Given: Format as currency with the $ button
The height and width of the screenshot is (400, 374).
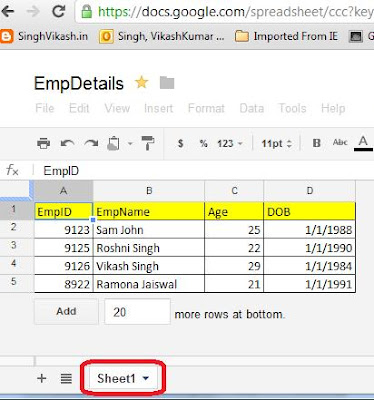Looking at the screenshot, I should 181,143.
